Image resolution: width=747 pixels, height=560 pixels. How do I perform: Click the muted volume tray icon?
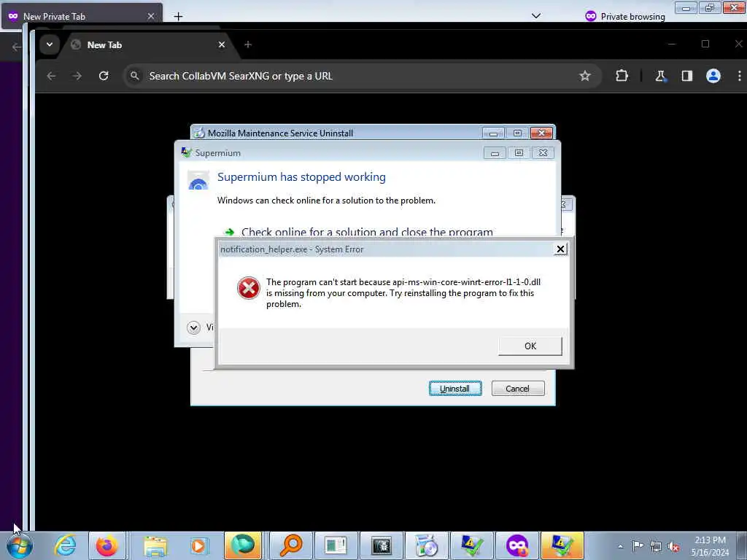tap(673, 546)
